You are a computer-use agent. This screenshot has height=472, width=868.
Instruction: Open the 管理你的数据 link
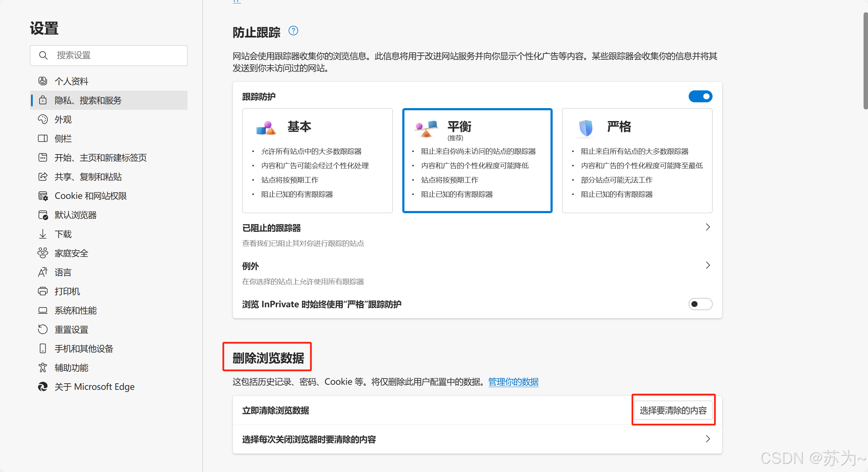tap(513, 382)
